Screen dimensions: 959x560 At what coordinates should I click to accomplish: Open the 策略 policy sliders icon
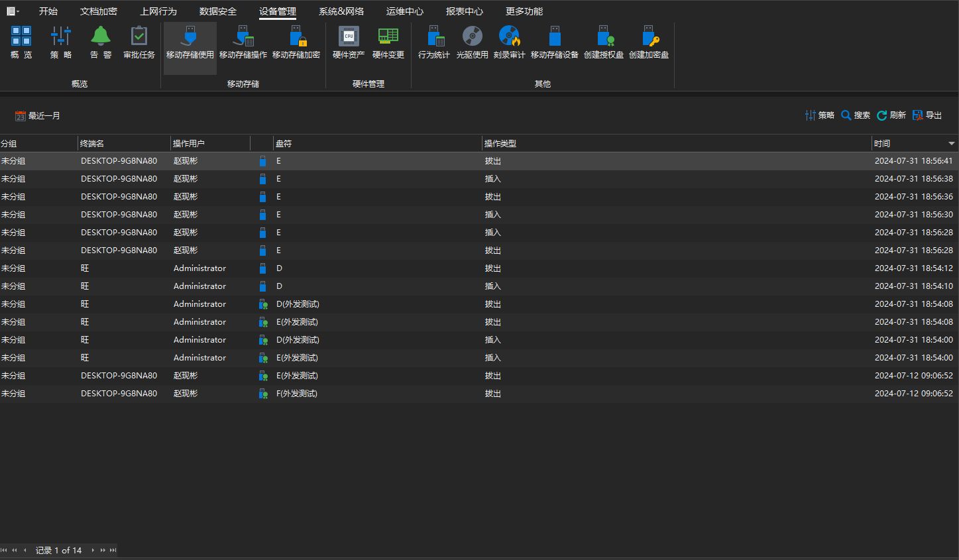pos(61,36)
